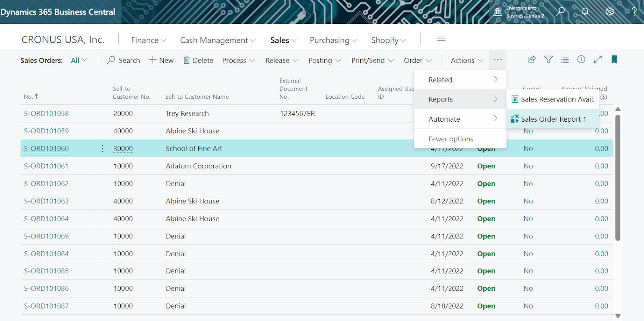644x321 pixels.
Task: Click the bookmark icon
Action: pos(614,60)
